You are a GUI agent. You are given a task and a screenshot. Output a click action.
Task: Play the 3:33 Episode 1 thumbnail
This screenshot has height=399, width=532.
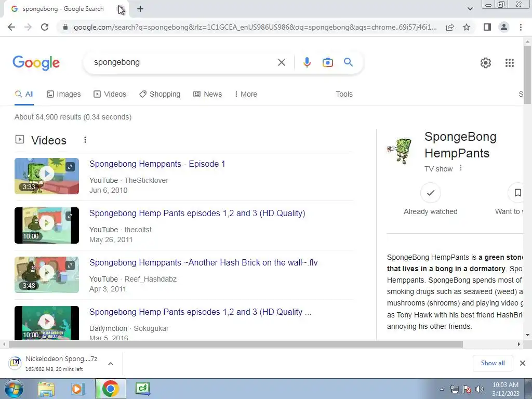pyautogui.click(x=47, y=176)
